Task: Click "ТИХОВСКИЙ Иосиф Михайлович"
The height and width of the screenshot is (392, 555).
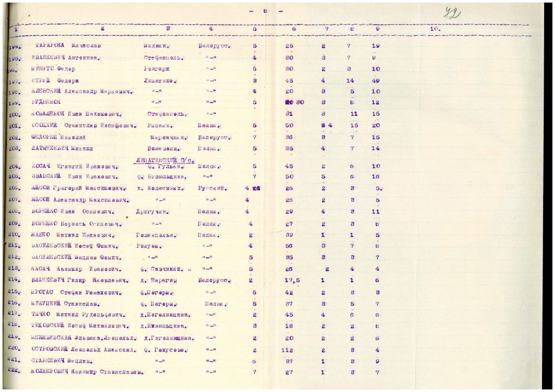Action: point(80,326)
